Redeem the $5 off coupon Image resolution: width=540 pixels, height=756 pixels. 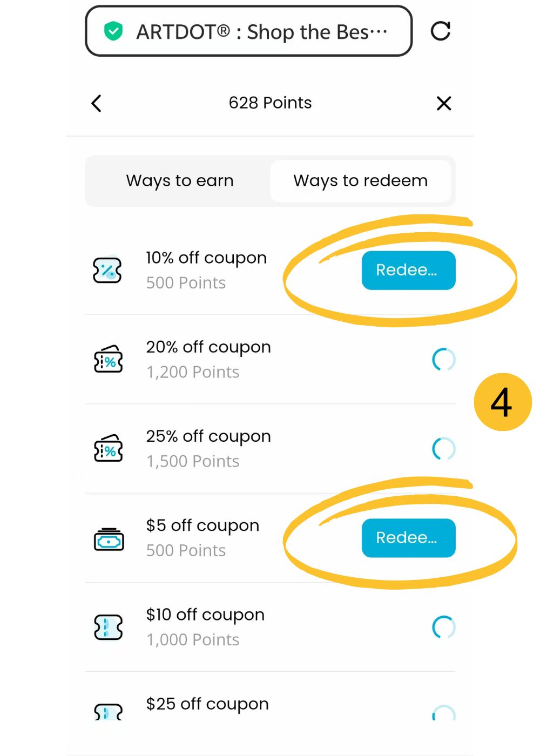click(x=408, y=538)
